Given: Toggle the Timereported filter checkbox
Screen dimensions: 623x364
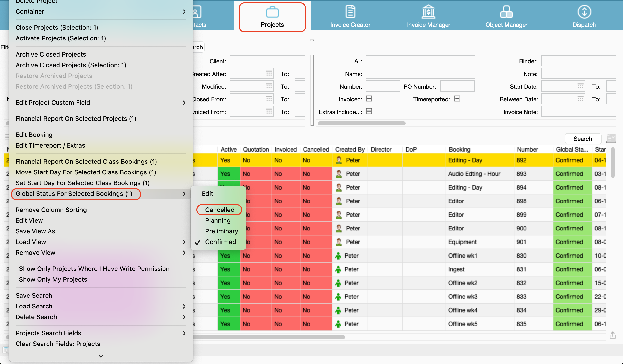Looking at the screenshot, I should (457, 99).
